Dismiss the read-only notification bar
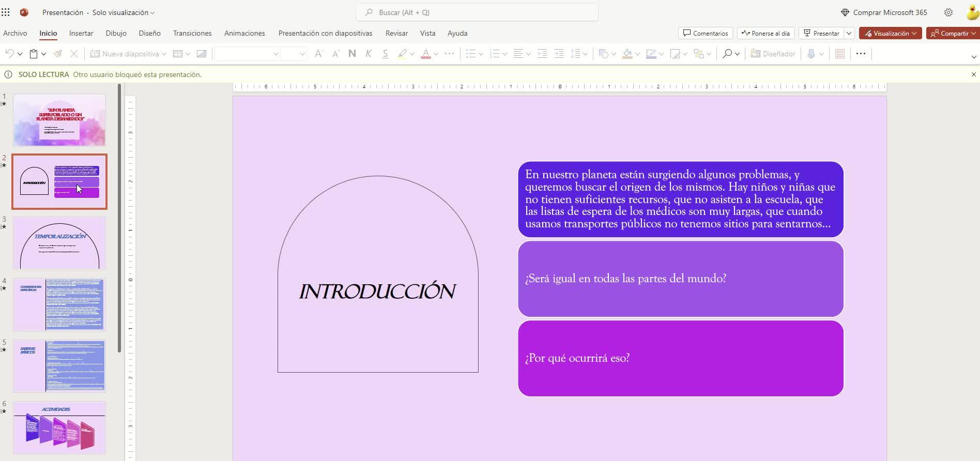Viewport: 980px width, 461px height. coord(974,74)
